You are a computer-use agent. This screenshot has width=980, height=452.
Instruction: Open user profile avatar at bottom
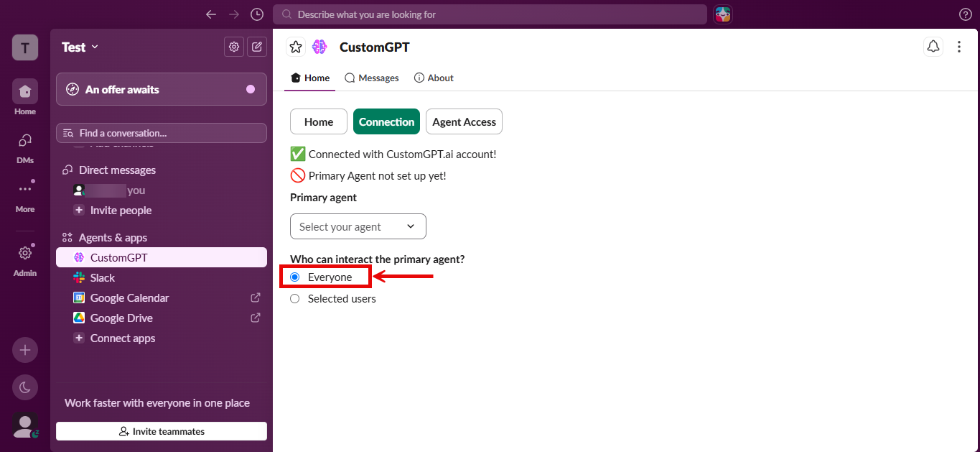[25, 426]
